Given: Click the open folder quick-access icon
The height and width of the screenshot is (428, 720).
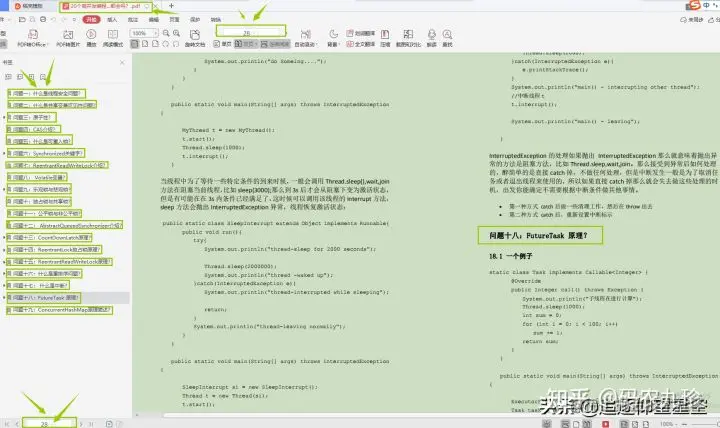Looking at the screenshot, I should click(22, 20).
